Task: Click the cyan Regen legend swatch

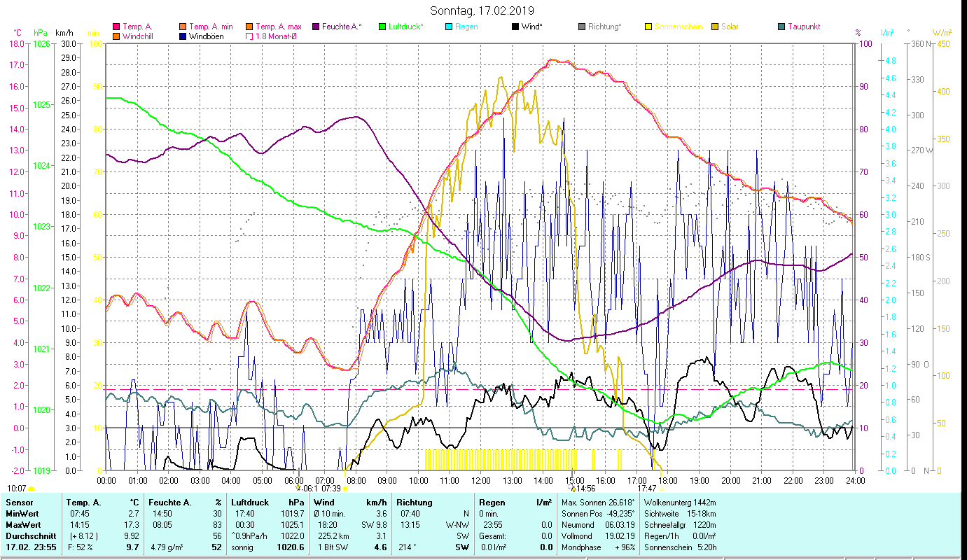Action: point(448,27)
